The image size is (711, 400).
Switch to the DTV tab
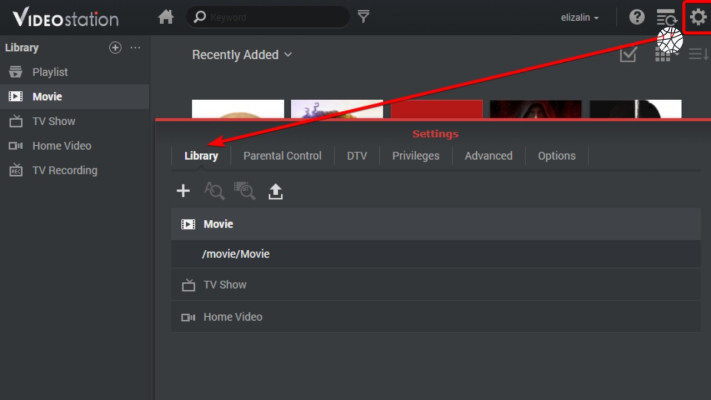(357, 156)
